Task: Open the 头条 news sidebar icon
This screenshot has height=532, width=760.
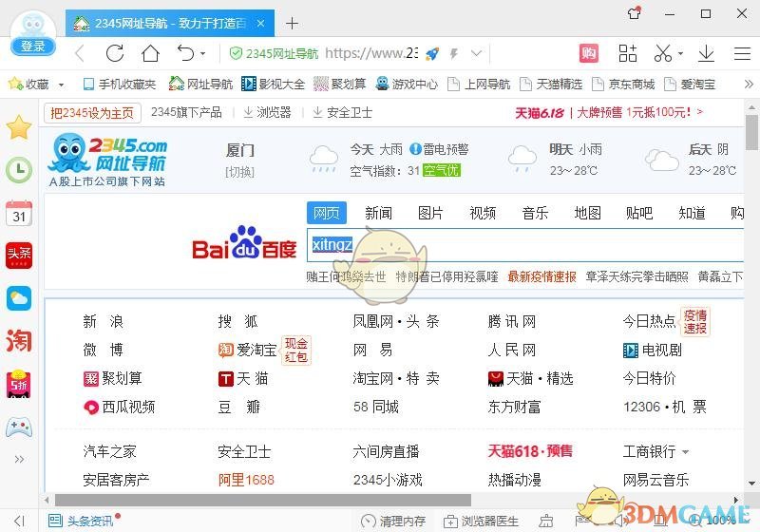Action: click(x=19, y=256)
